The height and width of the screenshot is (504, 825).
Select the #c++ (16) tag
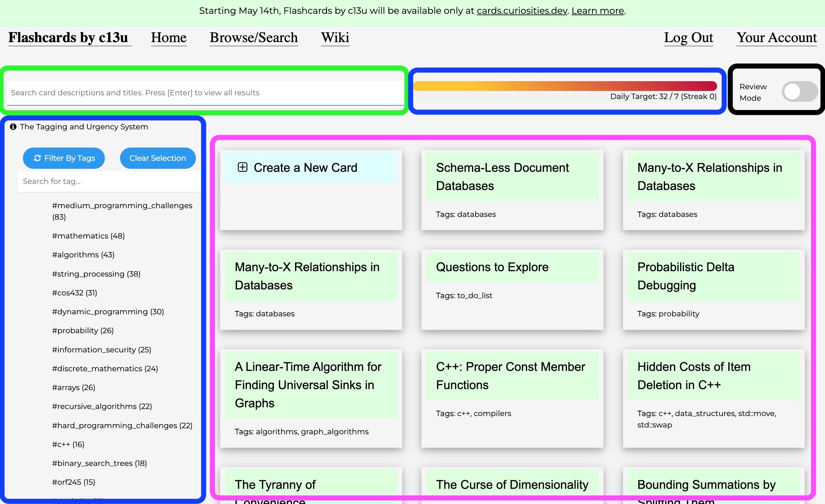tap(68, 444)
